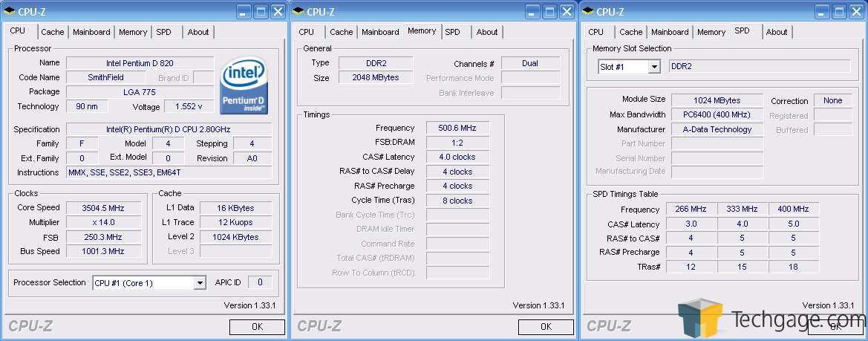Click the processor Name field Intel Pentium D 820
The image size is (868, 341).
point(140,63)
